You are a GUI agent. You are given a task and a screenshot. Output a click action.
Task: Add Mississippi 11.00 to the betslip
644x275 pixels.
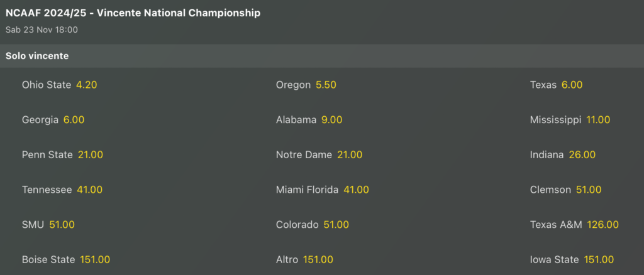pos(570,120)
